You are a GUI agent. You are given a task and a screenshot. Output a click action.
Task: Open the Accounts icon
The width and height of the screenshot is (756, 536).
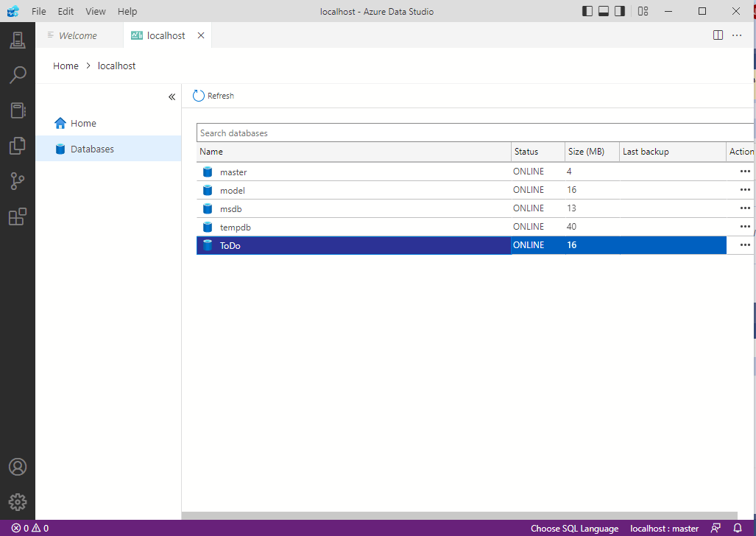(17, 467)
